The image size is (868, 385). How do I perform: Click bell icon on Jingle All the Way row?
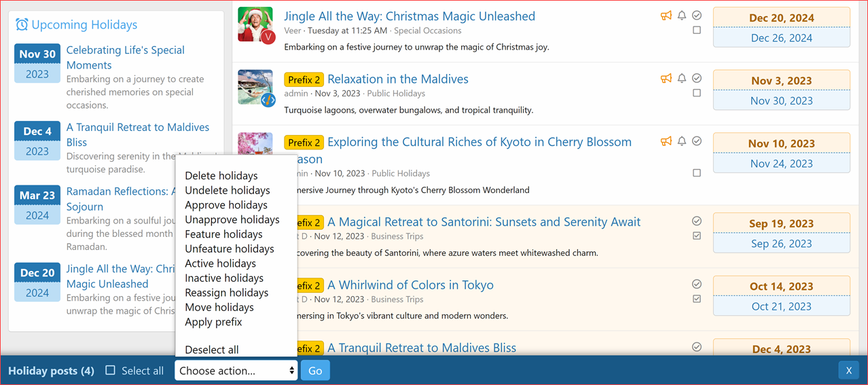tap(682, 16)
